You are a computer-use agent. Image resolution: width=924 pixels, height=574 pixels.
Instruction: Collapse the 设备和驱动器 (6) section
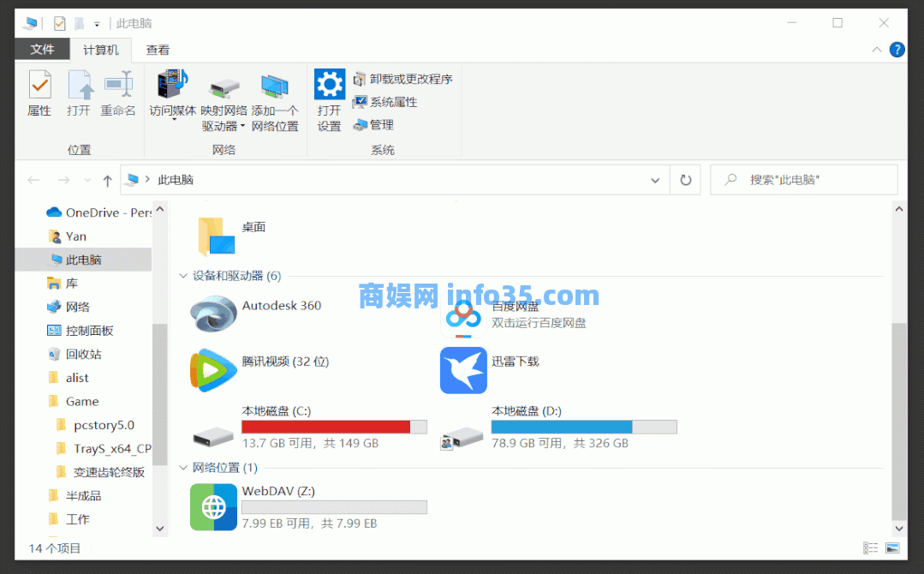(183, 276)
